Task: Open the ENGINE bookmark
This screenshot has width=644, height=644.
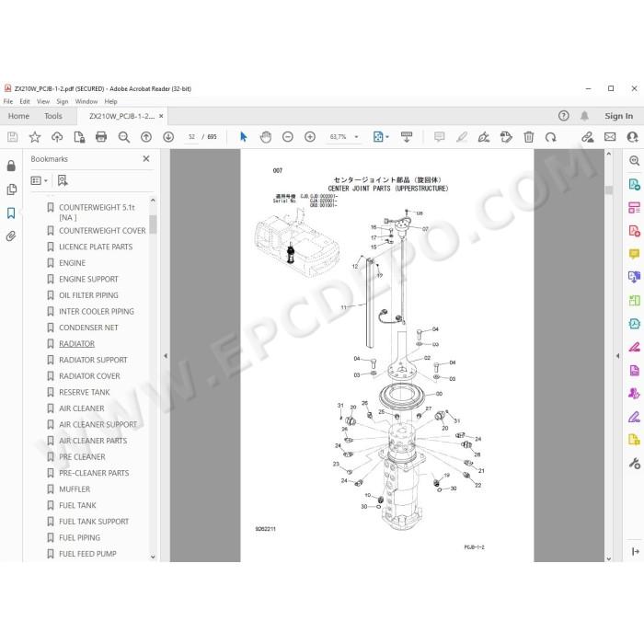Action: coord(73,263)
